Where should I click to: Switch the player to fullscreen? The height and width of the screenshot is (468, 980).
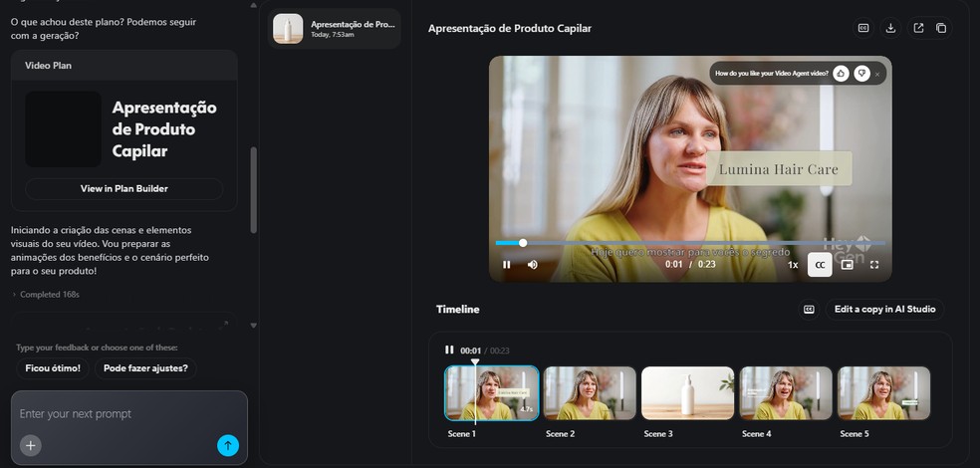tap(874, 265)
